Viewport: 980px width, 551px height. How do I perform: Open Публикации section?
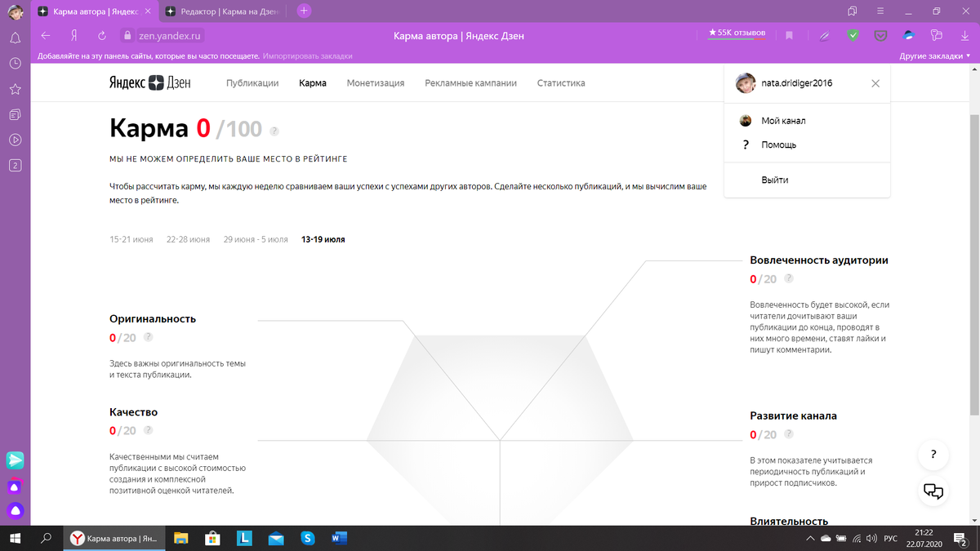click(252, 83)
